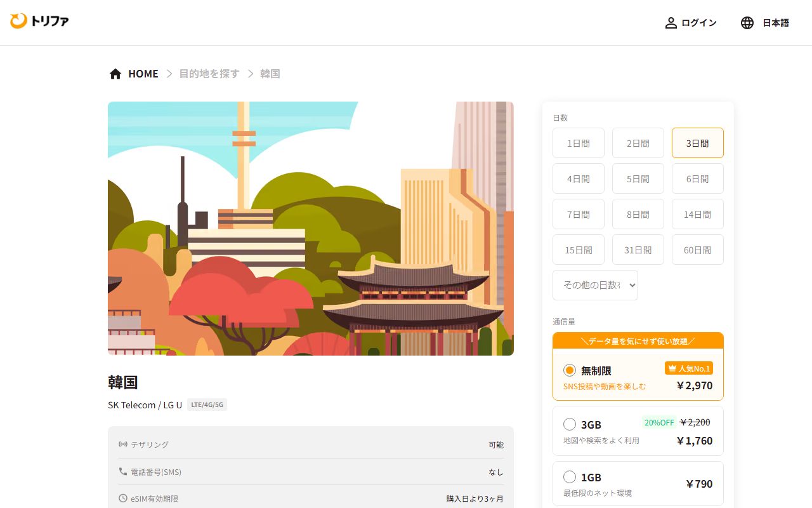The height and width of the screenshot is (508, 812).
Task: Click the struck-through ¥2,200 price
Action: pos(695,422)
